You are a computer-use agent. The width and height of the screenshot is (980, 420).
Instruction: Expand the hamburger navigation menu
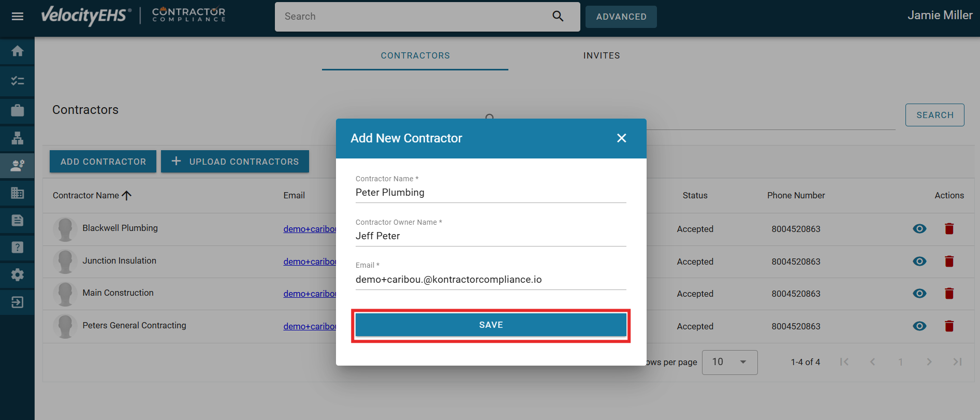17,15
